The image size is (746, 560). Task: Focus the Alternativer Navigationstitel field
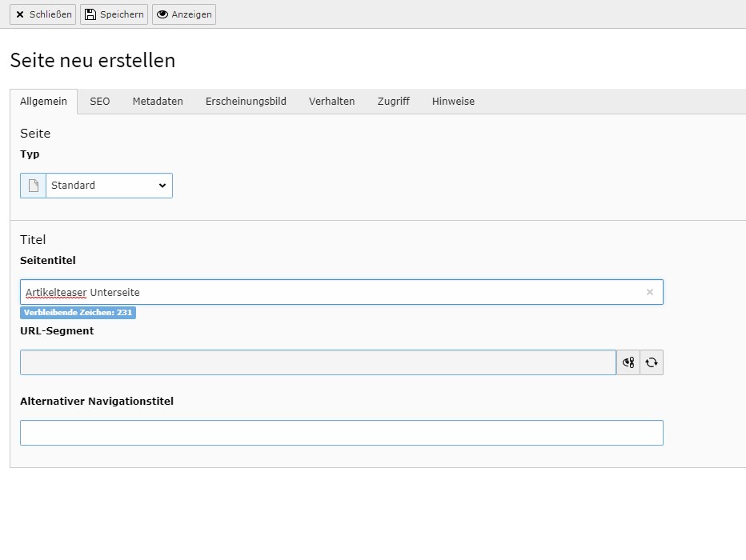pyautogui.click(x=341, y=433)
